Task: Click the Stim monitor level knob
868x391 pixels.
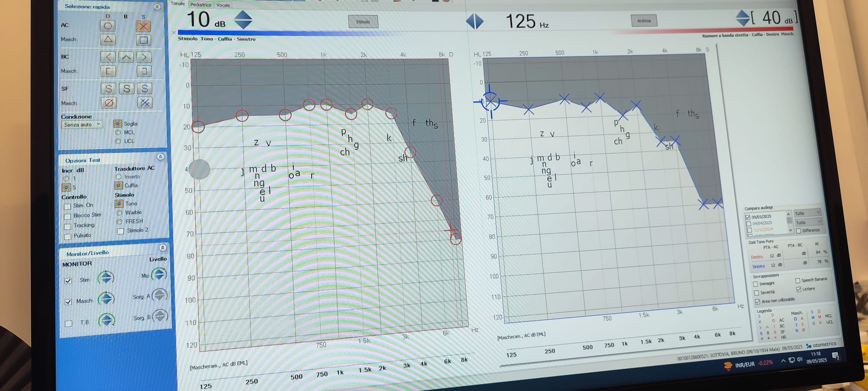Action: coord(106,278)
